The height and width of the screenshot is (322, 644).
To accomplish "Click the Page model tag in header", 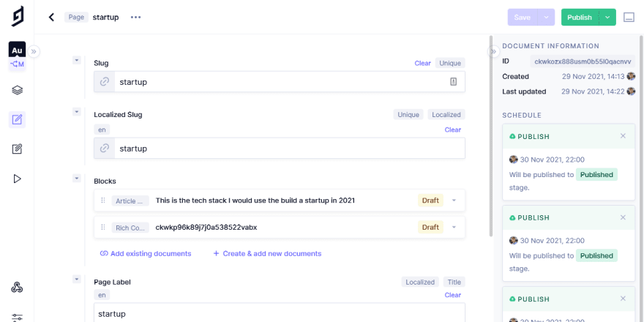I will click(76, 18).
